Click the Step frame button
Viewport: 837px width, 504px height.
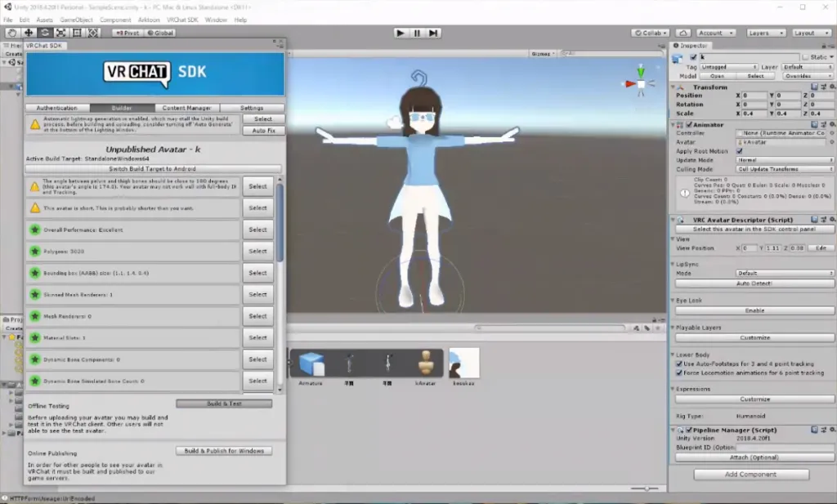(x=433, y=33)
